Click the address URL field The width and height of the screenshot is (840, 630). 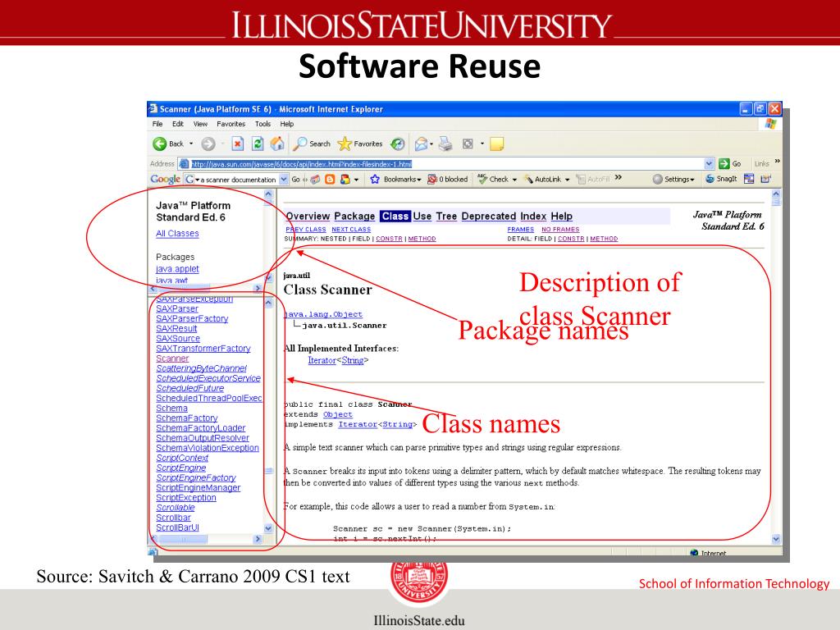[x=447, y=164]
